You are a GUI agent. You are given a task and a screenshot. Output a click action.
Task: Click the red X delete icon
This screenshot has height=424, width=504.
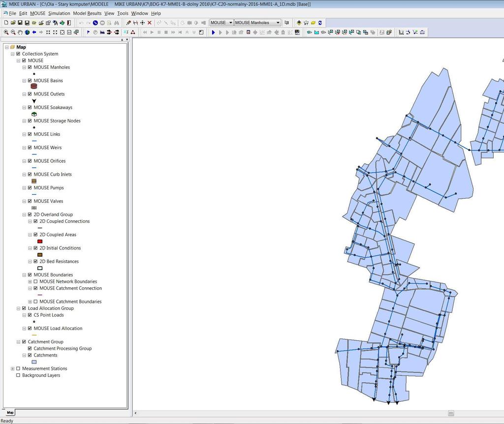tap(150, 23)
